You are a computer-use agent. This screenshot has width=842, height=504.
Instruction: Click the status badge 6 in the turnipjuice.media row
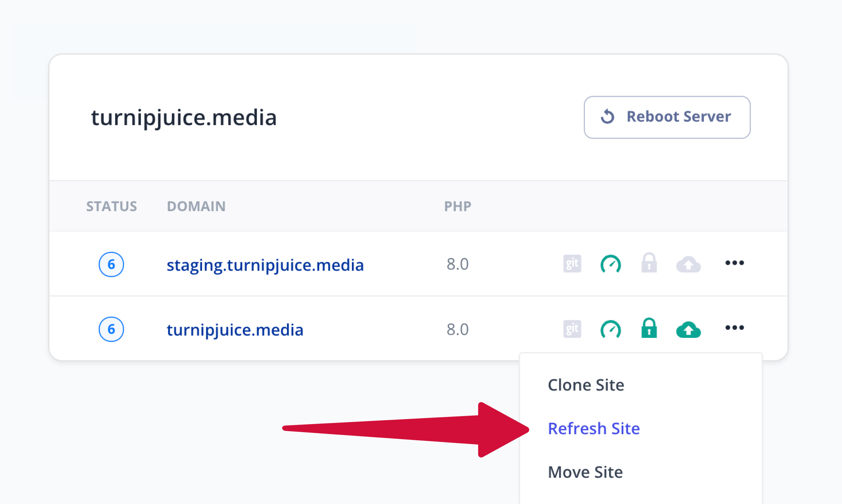click(111, 329)
